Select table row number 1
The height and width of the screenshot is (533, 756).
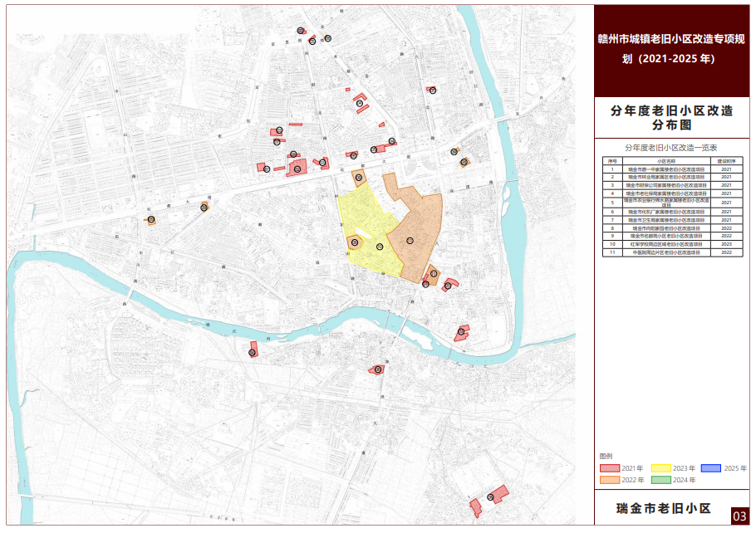coord(673,169)
